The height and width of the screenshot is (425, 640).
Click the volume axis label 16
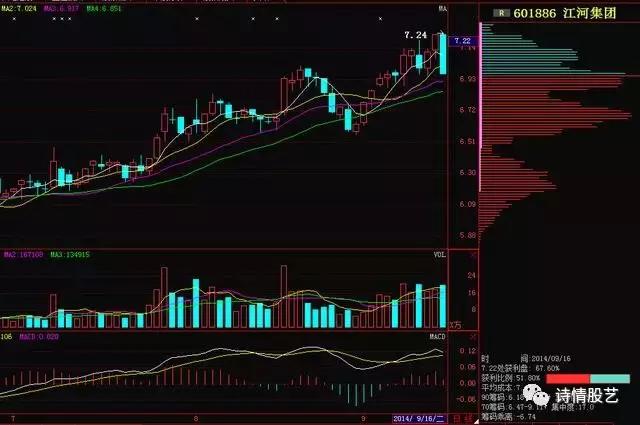pyautogui.click(x=472, y=292)
